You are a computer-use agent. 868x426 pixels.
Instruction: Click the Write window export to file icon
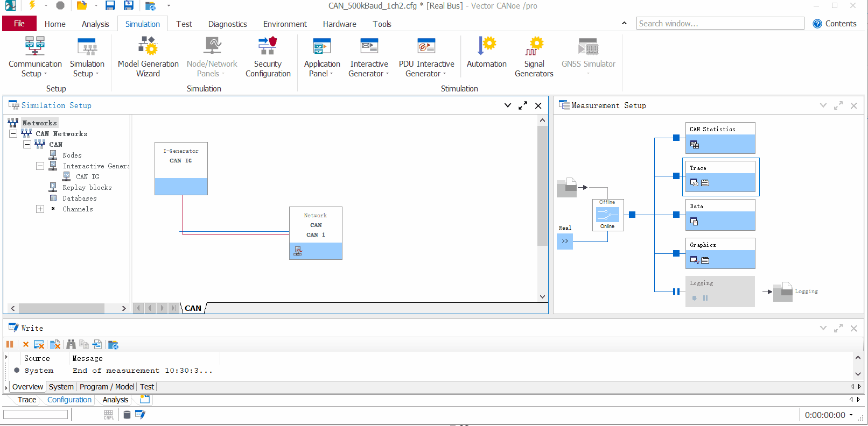[97, 344]
